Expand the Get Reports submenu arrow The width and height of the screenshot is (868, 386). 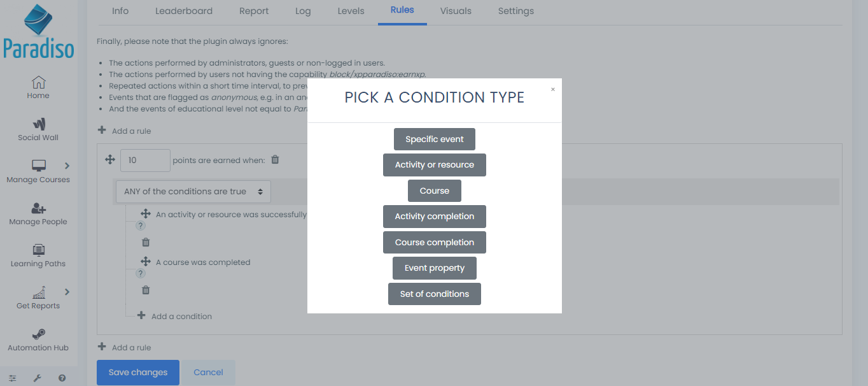coord(67,292)
